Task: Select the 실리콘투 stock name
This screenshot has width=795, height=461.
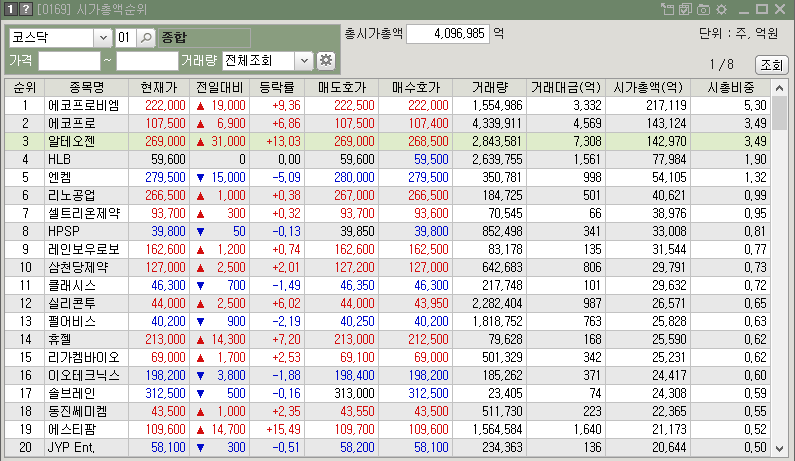Action: 72,304
